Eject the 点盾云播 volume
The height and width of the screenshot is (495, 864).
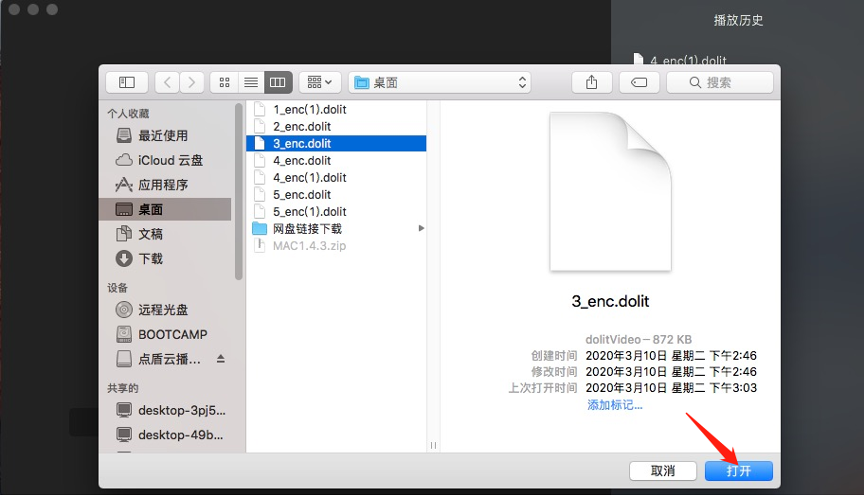point(220,359)
